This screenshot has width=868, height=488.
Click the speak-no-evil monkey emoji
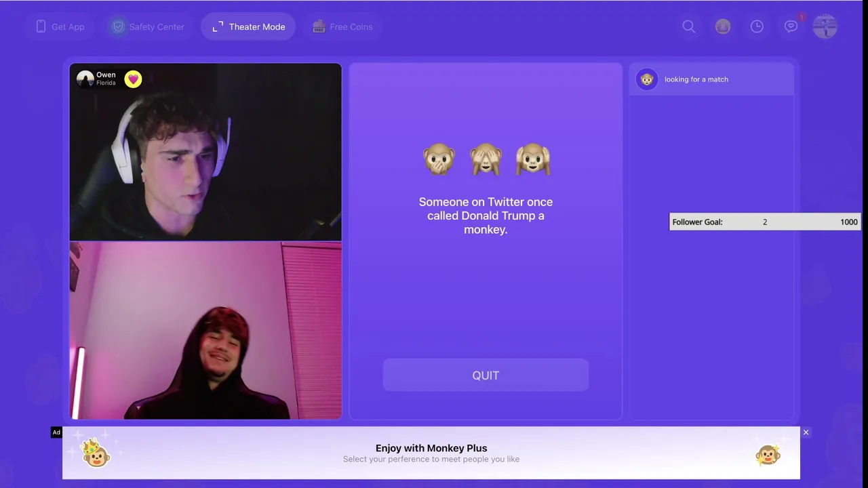point(439,159)
